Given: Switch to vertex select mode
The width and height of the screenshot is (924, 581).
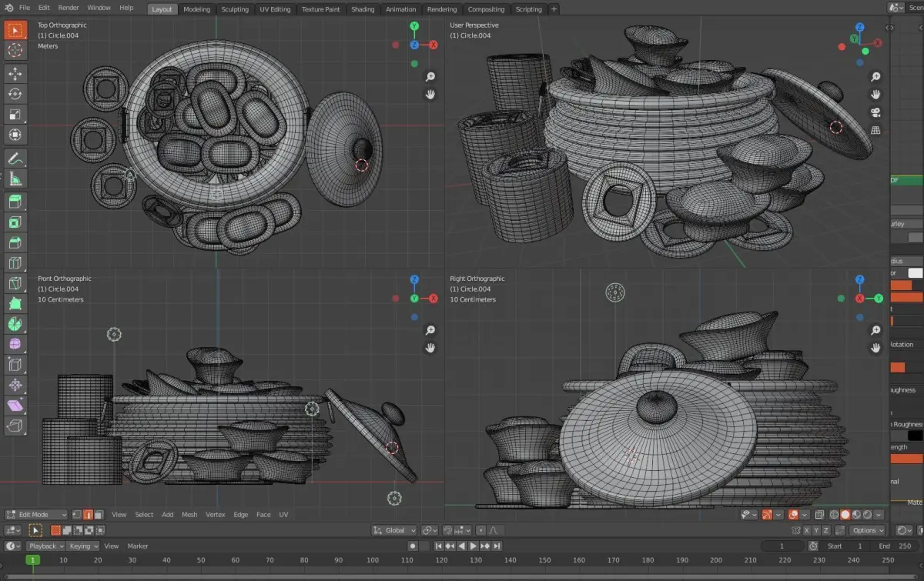Looking at the screenshot, I should (x=76, y=514).
